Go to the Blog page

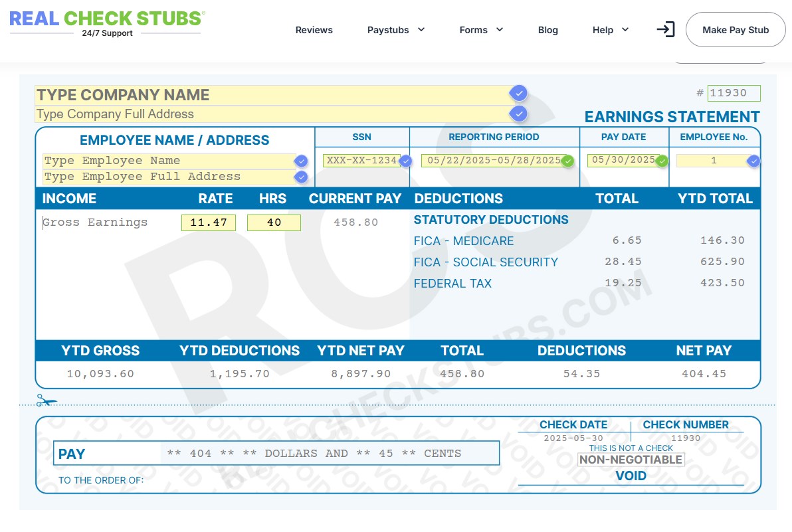coord(547,30)
